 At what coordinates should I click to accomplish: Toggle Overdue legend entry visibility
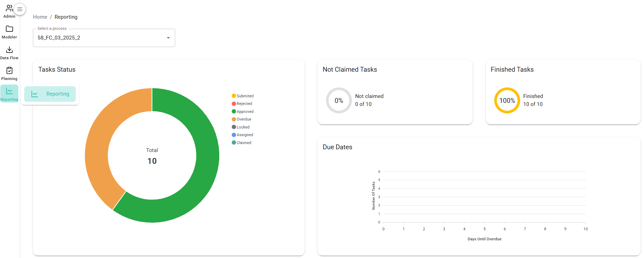pos(242,119)
